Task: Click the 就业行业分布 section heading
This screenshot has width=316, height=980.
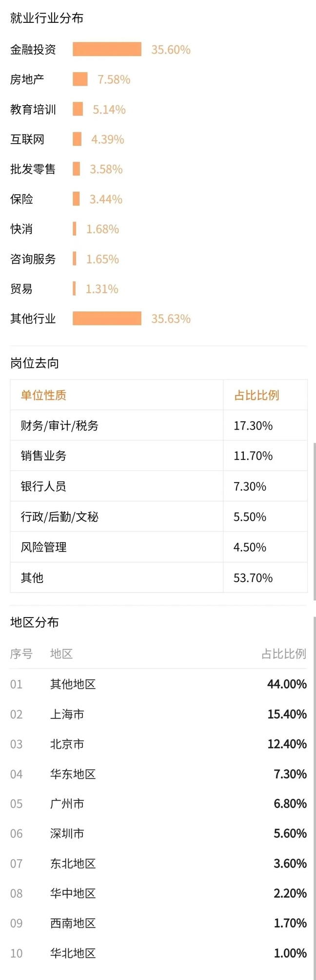Action: [47, 19]
